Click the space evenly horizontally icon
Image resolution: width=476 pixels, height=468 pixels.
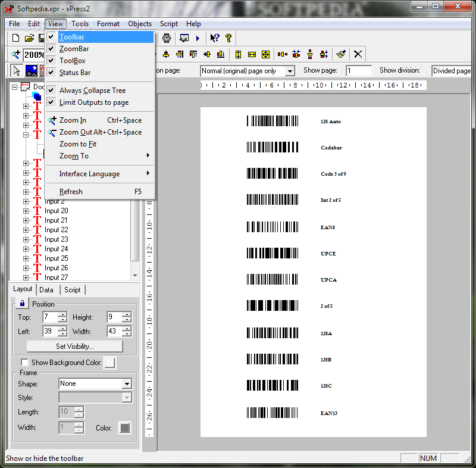pyautogui.click(x=283, y=54)
